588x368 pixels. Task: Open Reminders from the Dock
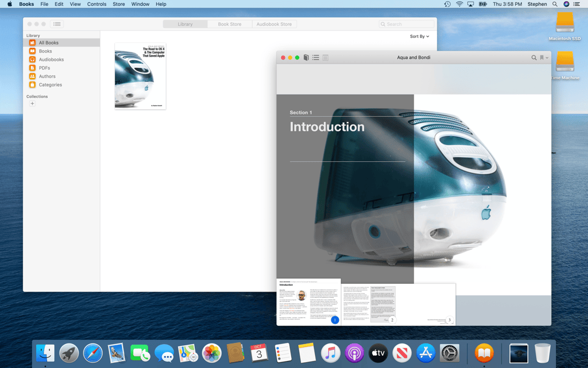click(x=283, y=353)
